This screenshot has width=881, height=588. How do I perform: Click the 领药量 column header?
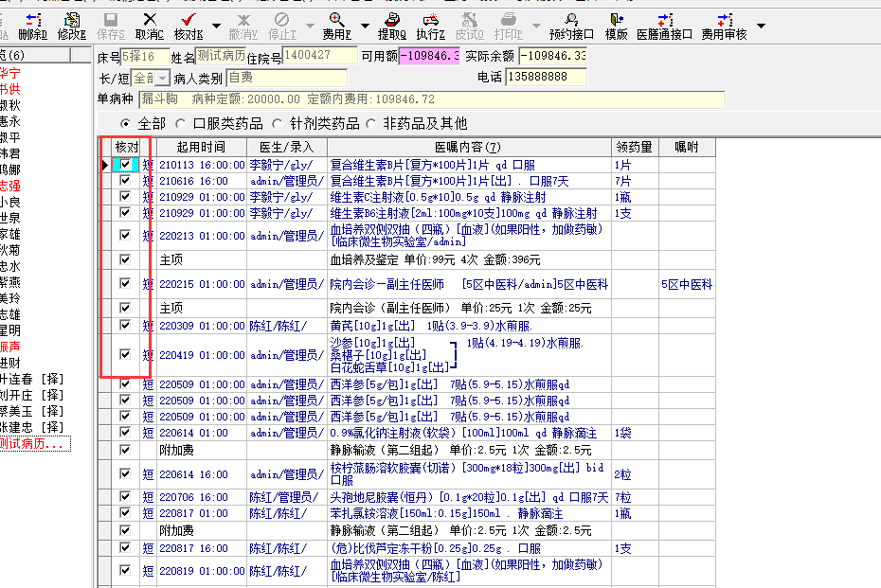coord(635,147)
